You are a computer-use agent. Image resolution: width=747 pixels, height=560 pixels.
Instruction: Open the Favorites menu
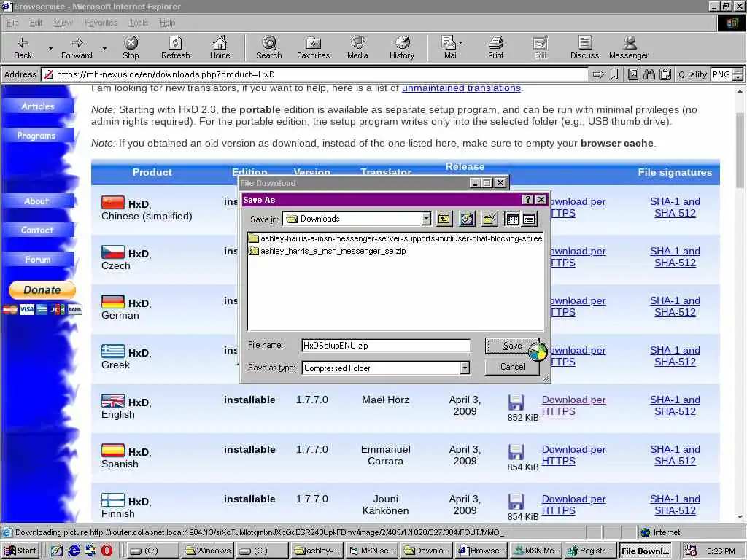click(x=101, y=23)
